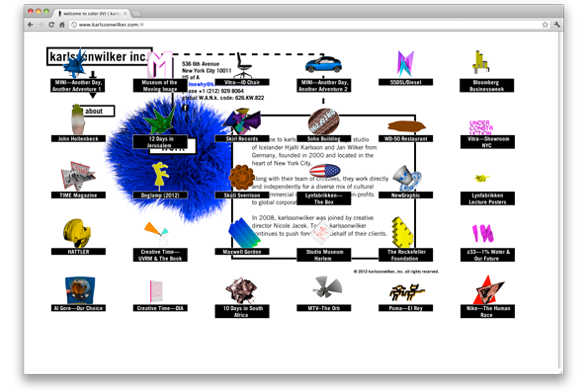Click the green star 12 Days icon
588x390 pixels.
click(159, 120)
